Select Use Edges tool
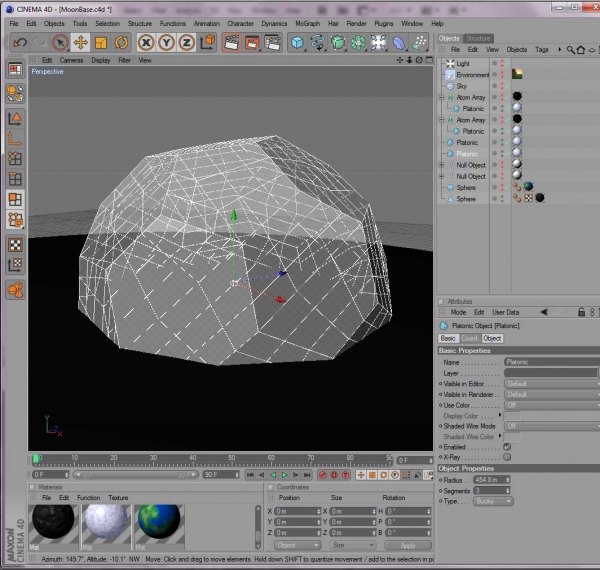600x570 pixels. click(15, 179)
